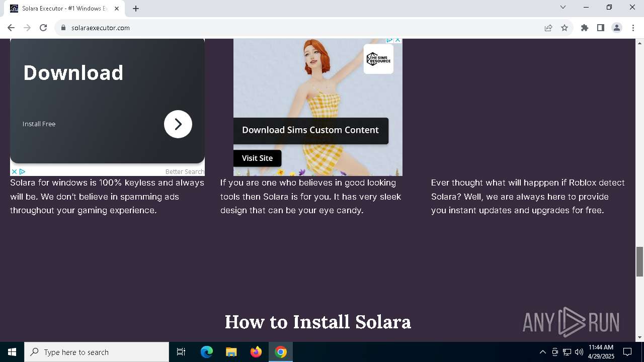Click the page vertical scrollbar thumb
The width and height of the screenshot is (644, 362).
639,261
